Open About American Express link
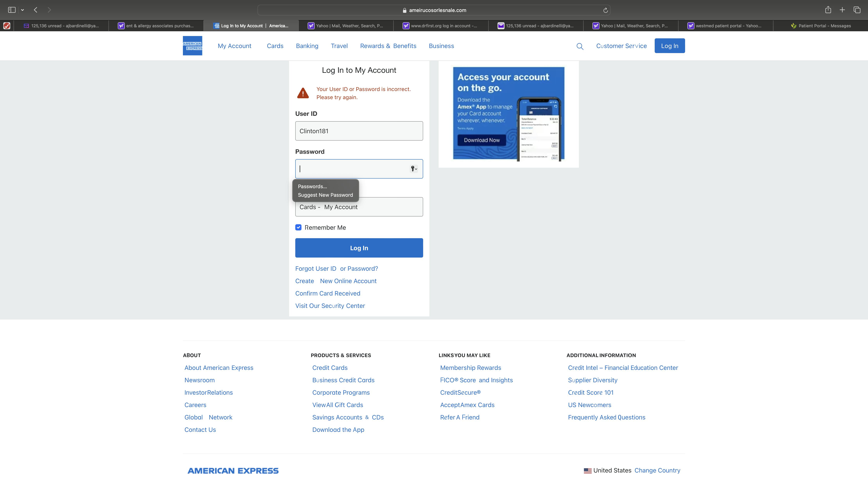Screen dimensions: 868x488 click(219, 368)
